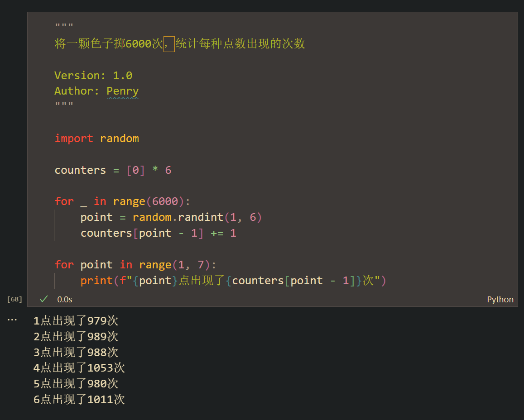
Task: Click the execution count [68] label
Action: 14,299
